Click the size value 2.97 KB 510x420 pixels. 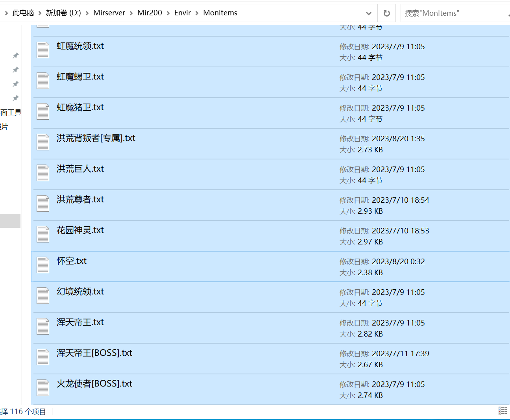tap(370, 242)
